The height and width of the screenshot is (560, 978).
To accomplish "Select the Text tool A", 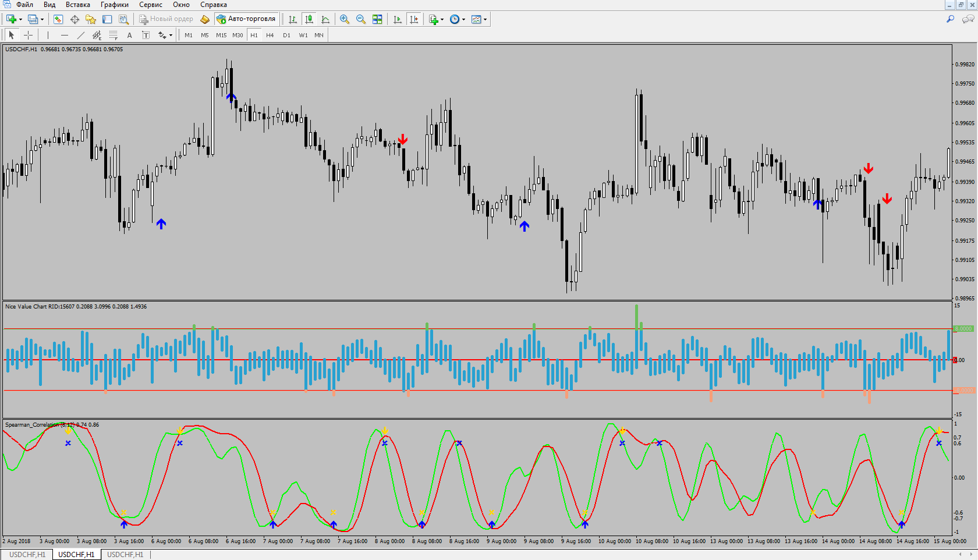I will (x=130, y=35).
